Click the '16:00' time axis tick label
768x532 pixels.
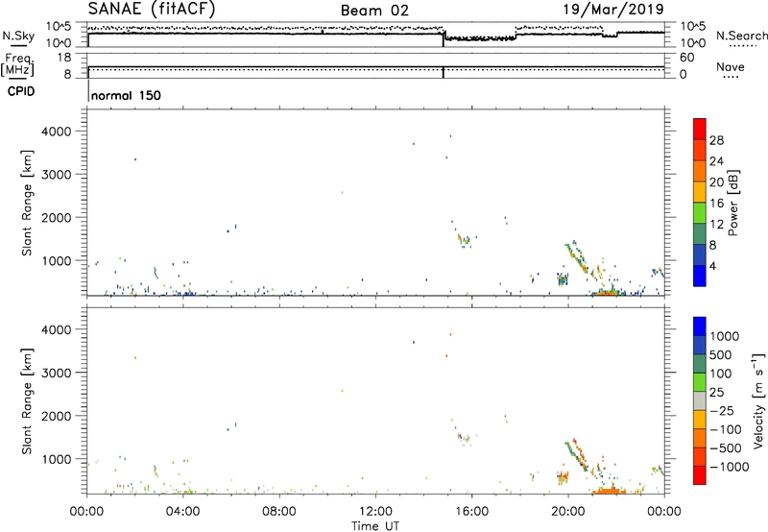[471, 512]
